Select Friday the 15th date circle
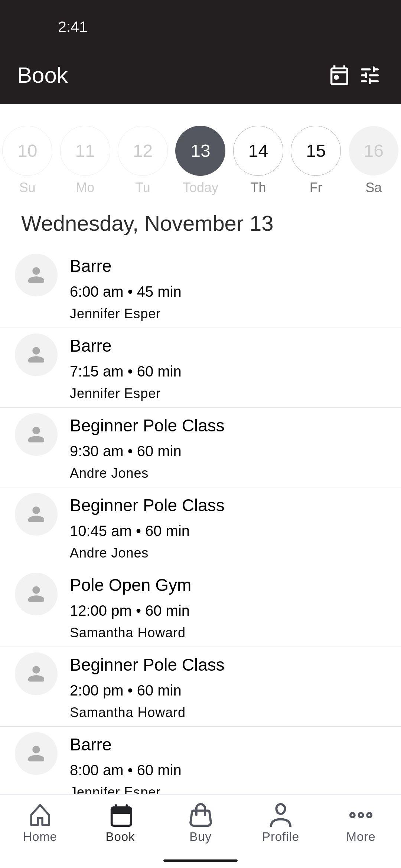This screenshot has height=868, width=401. [316, 151]
